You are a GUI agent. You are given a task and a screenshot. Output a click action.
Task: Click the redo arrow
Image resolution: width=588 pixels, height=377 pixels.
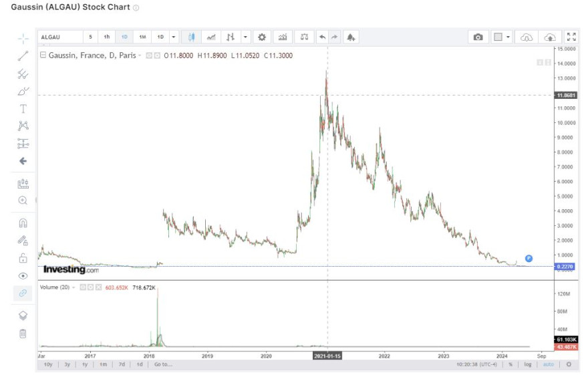pyautogui.click(x=335, y=37)
